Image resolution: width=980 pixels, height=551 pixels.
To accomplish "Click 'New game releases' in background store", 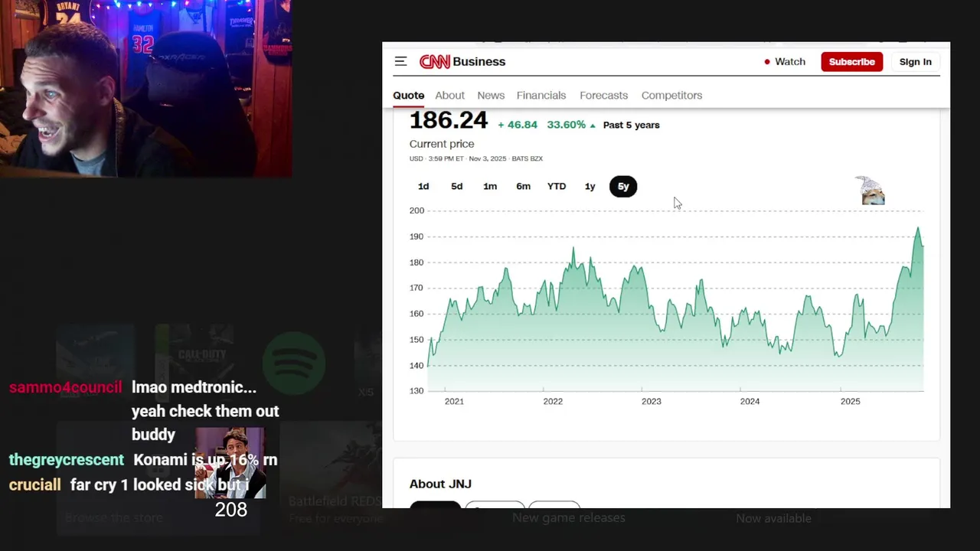I will [569, 518].
